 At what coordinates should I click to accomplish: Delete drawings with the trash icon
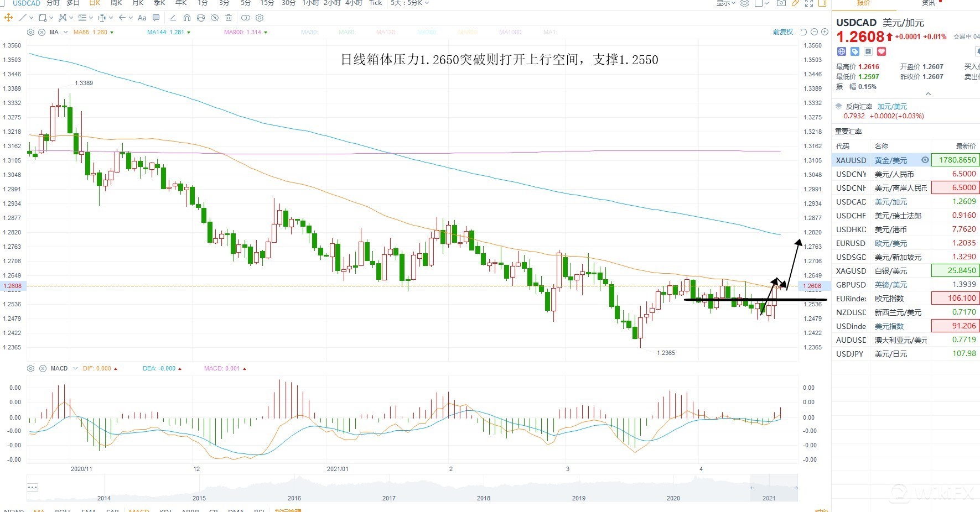point(229,18)
